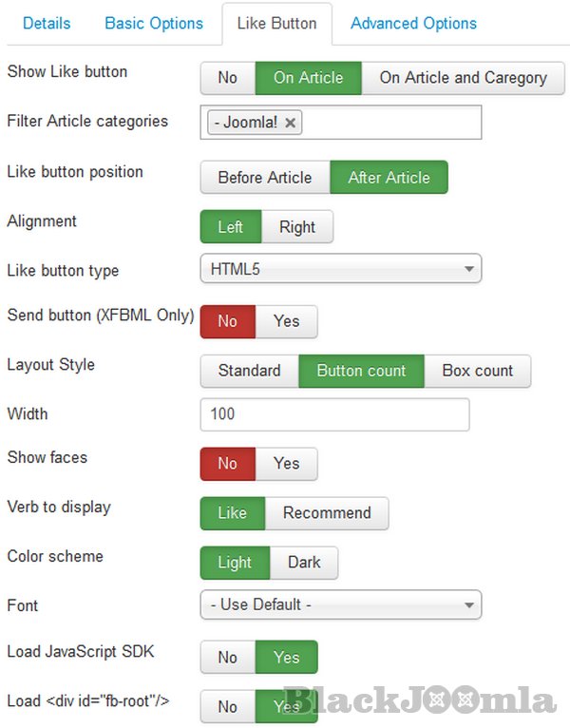
Task: Remove the Joomla! category tag
Action: click(x=291, y=123)
